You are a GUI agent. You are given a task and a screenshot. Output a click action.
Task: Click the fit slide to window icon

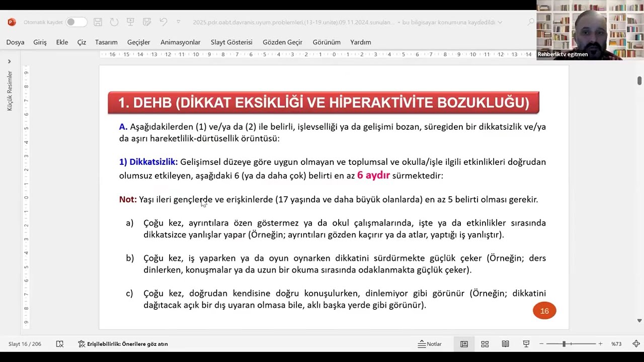(x=636, y=344)
